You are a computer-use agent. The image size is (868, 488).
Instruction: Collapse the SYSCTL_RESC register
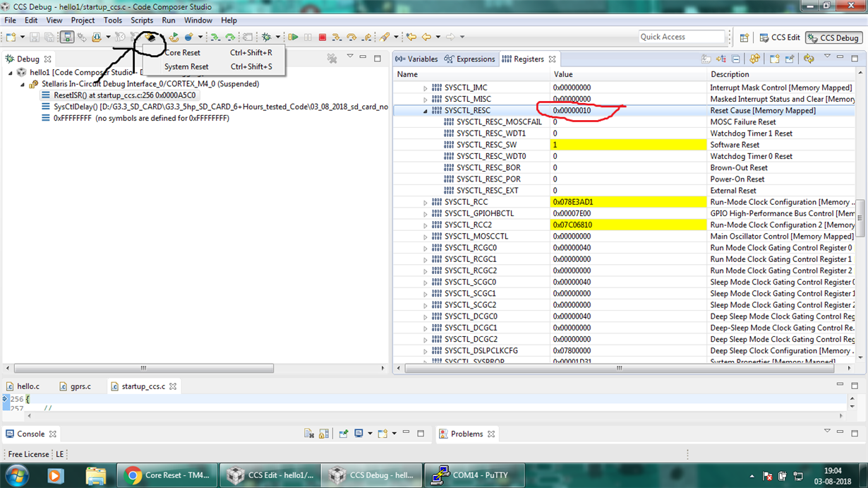[426, 111]
